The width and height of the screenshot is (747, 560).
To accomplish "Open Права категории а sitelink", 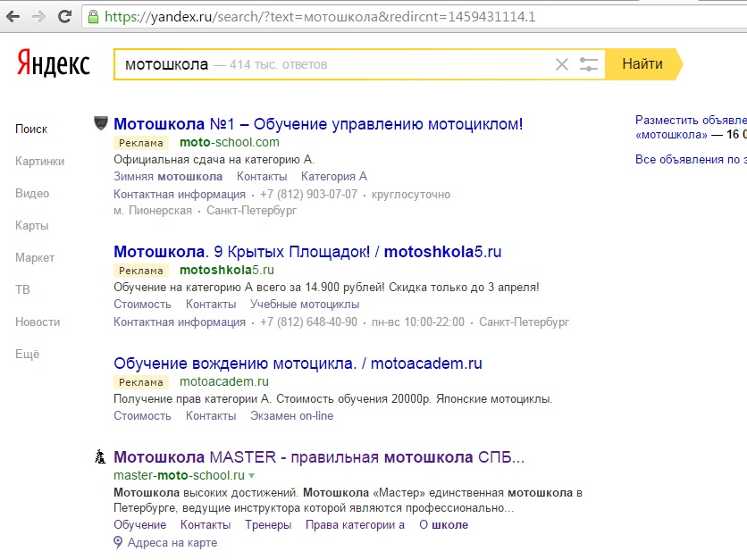I will pos(355,525).
